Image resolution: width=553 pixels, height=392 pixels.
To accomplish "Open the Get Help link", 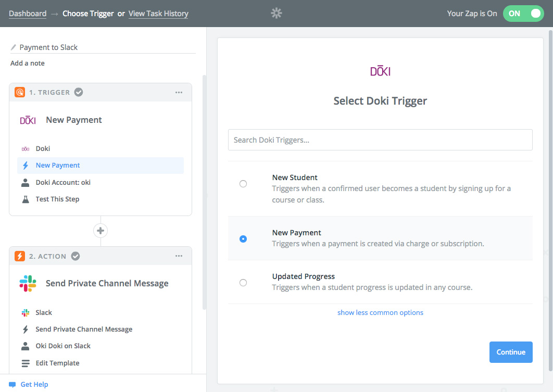I will pyautogui.click(x=34, y=385).
